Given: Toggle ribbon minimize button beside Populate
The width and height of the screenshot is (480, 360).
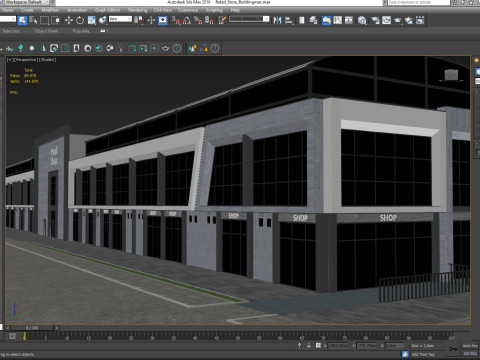Looking at the screenshot, I should [103, 31].
